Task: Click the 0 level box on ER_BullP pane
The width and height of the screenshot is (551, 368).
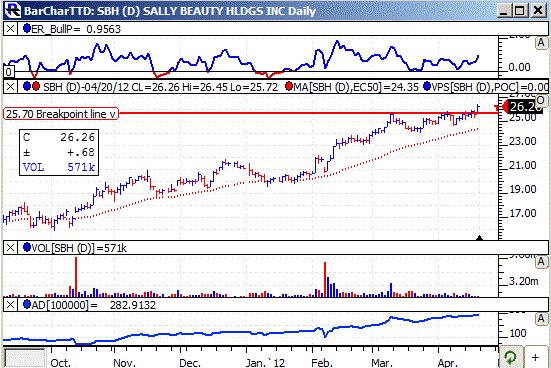Action: 8,72
